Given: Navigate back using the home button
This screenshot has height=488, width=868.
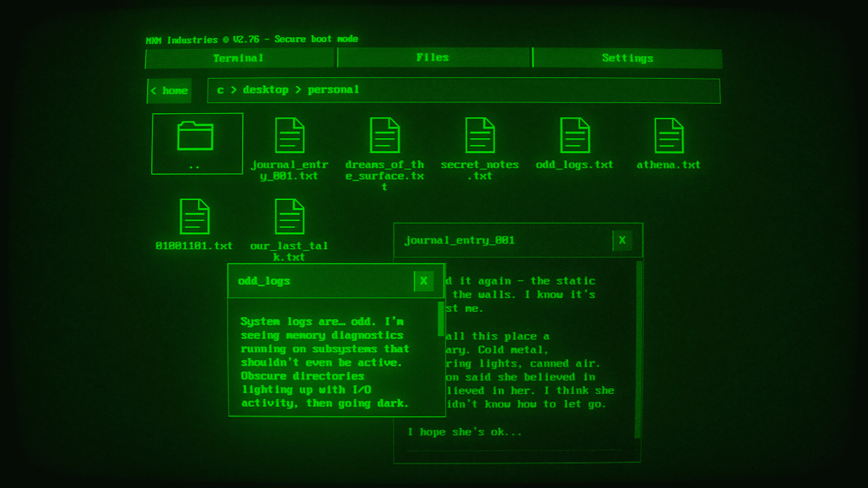Looking at the screenshot, I should [x=169, y=90].
